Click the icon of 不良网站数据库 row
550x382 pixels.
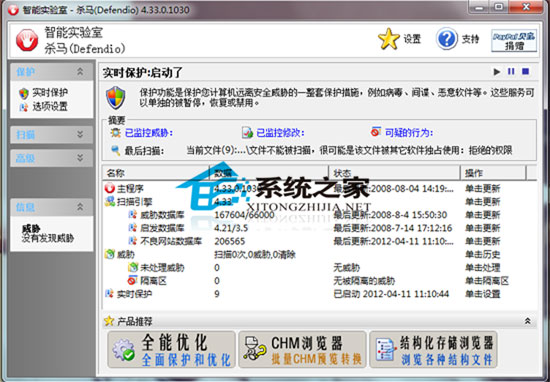pyautogui.click(x=133, y=241)
